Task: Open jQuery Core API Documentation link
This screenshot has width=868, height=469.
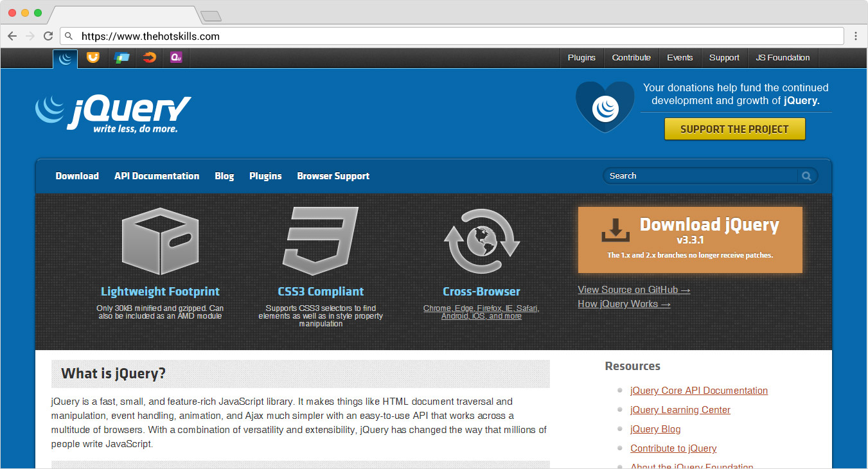Action: [x=699, y=391]
